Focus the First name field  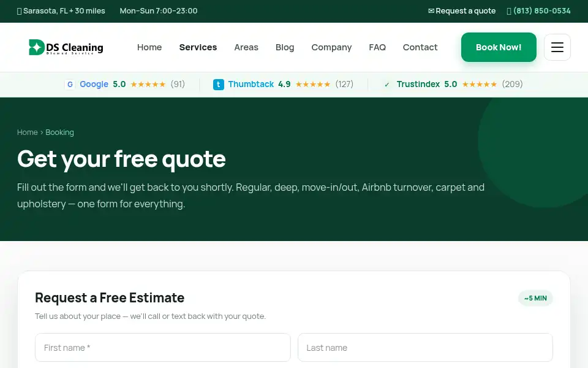(x=163, y=348)
